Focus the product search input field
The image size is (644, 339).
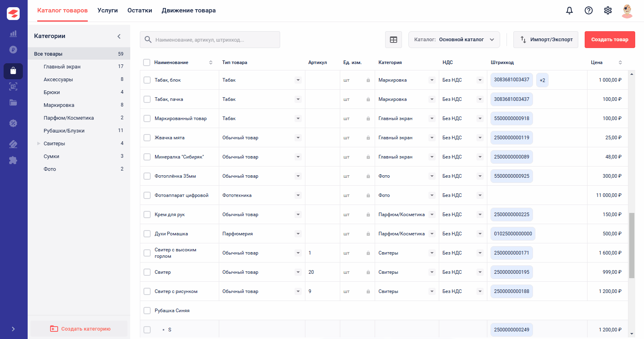(210, 40)
